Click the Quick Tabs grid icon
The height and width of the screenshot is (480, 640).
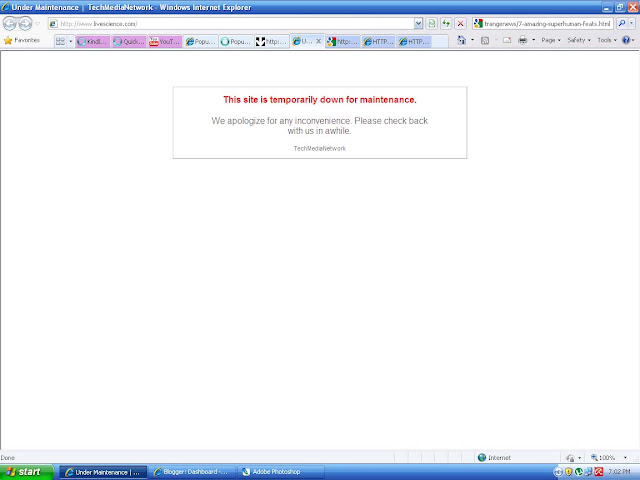(60, 41)
